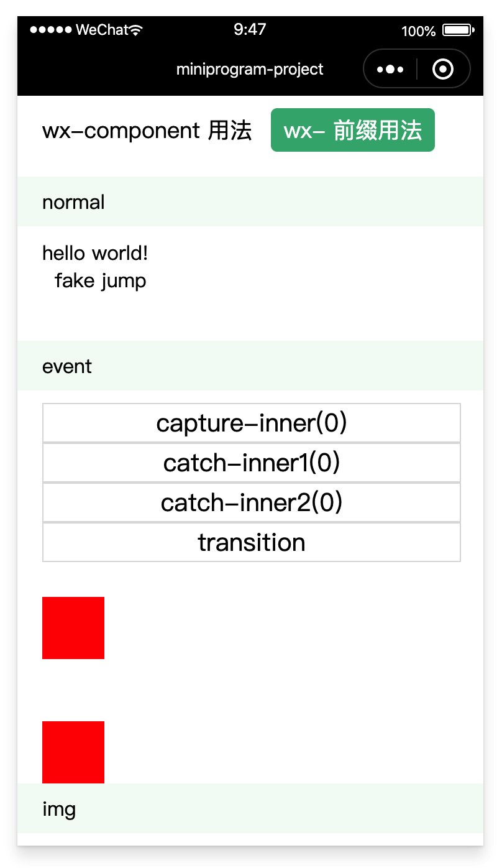This screenshot has width=502, height=868.
Task: Click the WeChat carrier label
Action: pos(102,29)
